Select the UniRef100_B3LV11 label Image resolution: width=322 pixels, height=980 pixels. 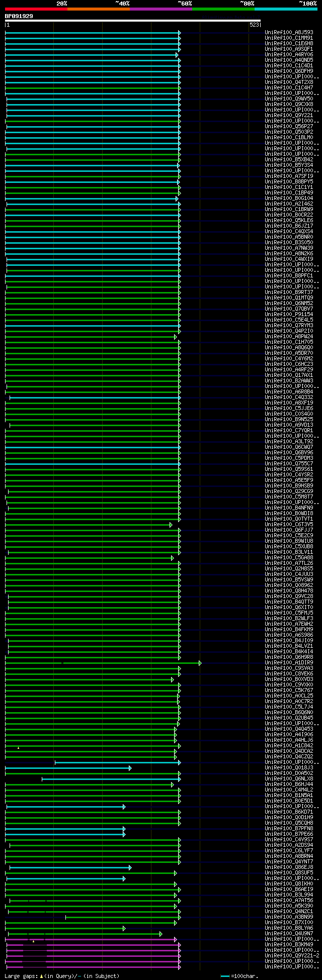pos(289,552)
